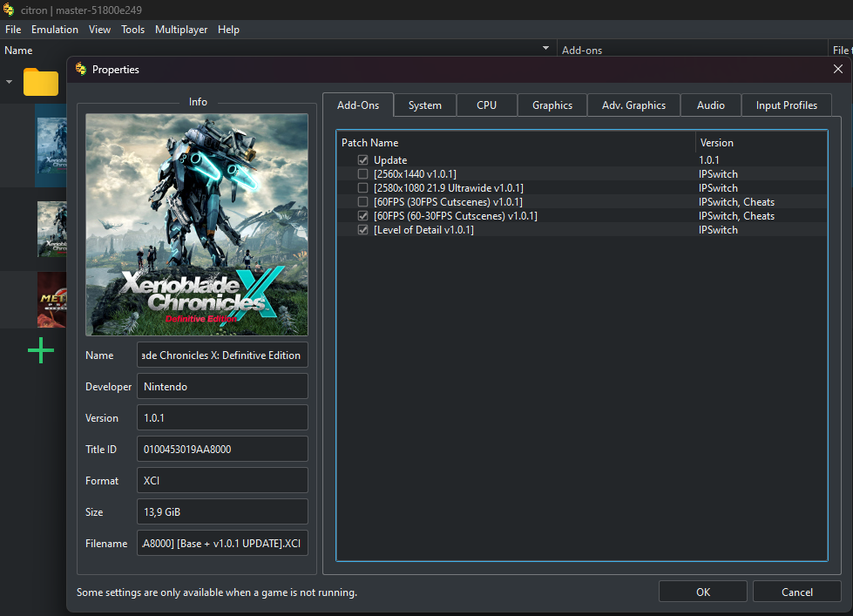
Task: Open the Multiplayer menu
Action: pyautogui.click(x=181, y=30)
